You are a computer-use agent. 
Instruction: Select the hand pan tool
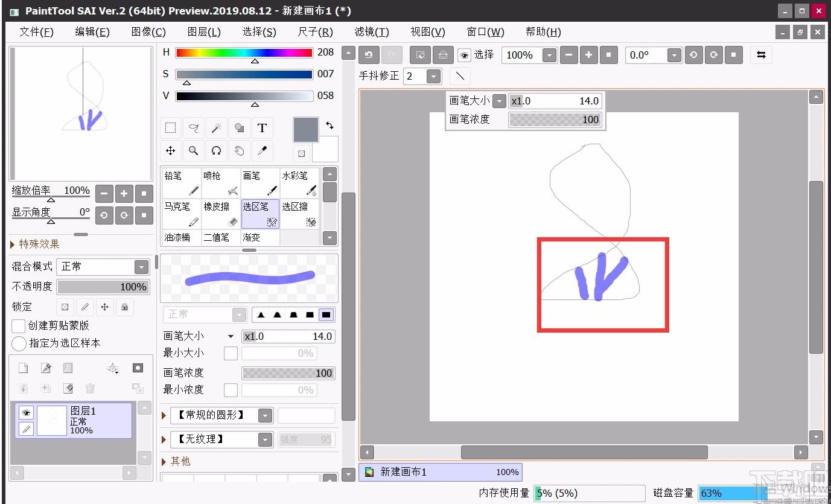click(240, 151)
